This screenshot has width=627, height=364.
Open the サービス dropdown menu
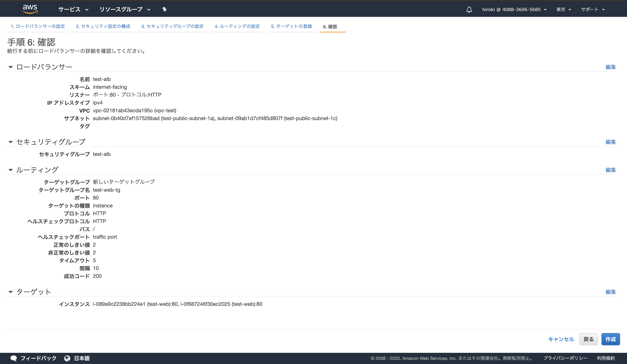(73, 10)
